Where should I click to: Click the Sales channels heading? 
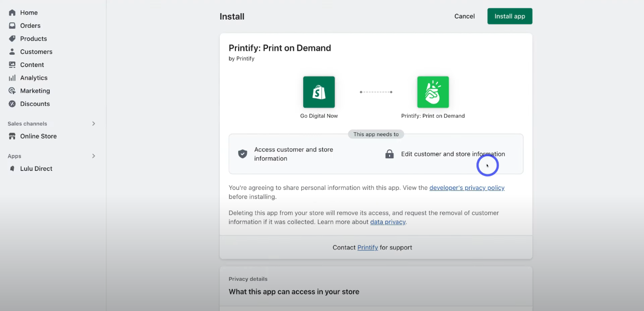[x=27, y=124]
